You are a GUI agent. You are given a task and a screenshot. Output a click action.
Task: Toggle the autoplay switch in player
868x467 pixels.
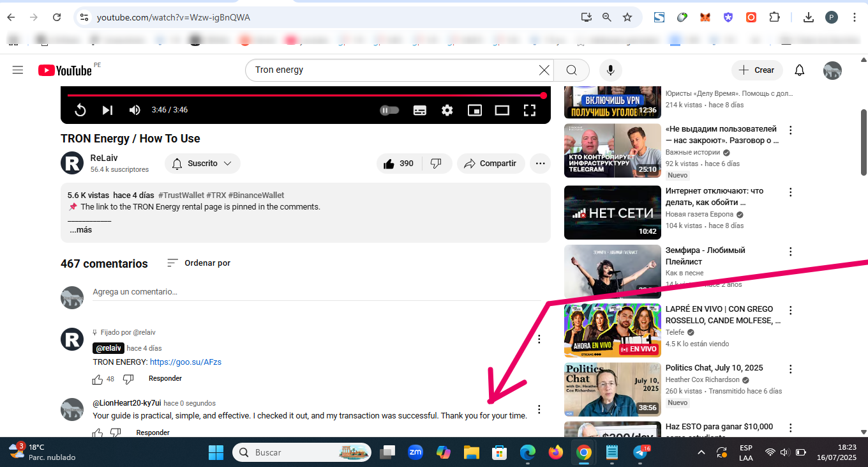coord(389,110)
